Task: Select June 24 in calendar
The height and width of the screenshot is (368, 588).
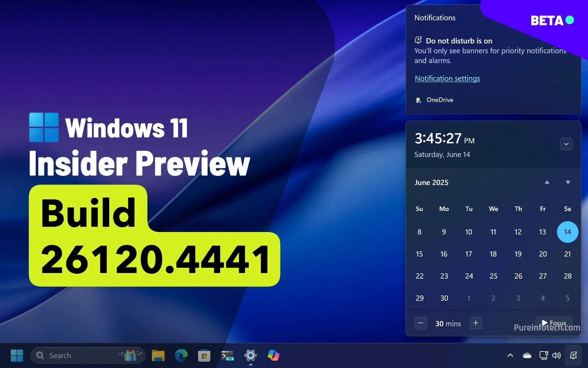Action: 469,276
